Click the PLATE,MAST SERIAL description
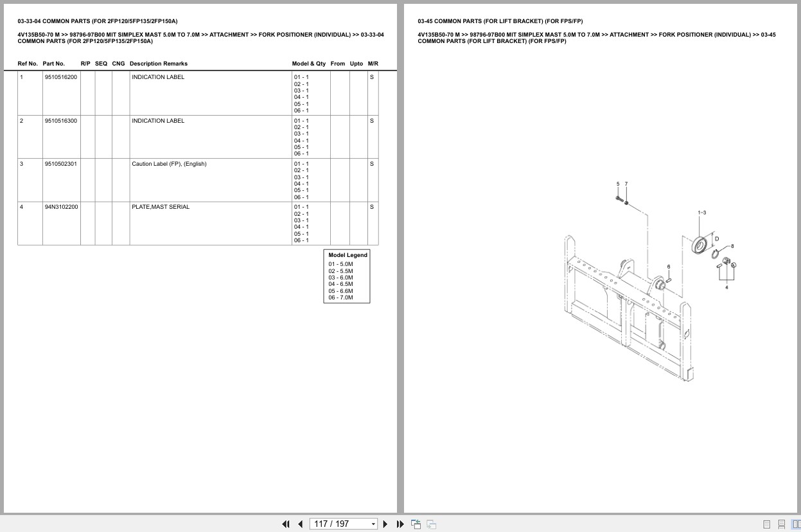The width and height of the screenshot is (801, 532). pyautogui.click(x=161, y=207)
